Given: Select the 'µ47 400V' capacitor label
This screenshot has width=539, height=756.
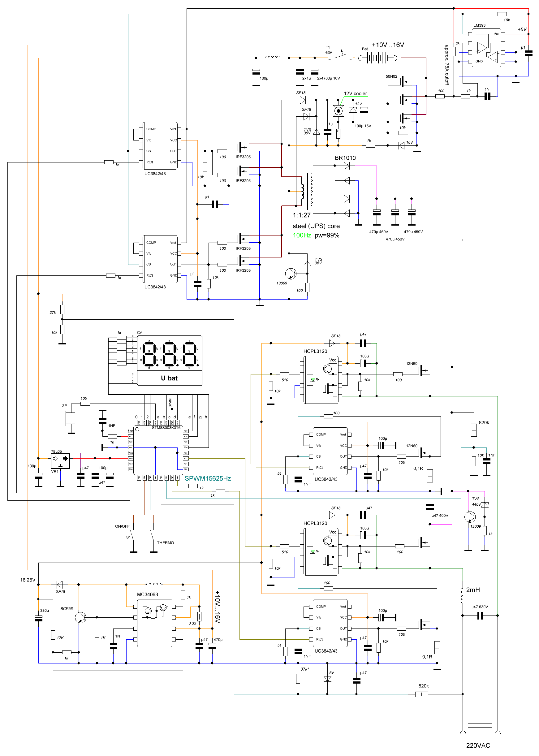Looking at the screenshot, I should 440,515.
